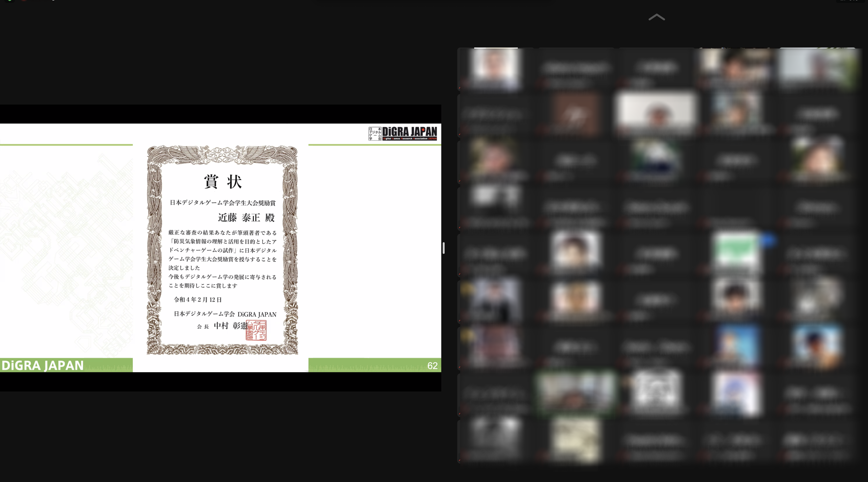Select the QR-code style participant thumbnail

click(656, 391)
